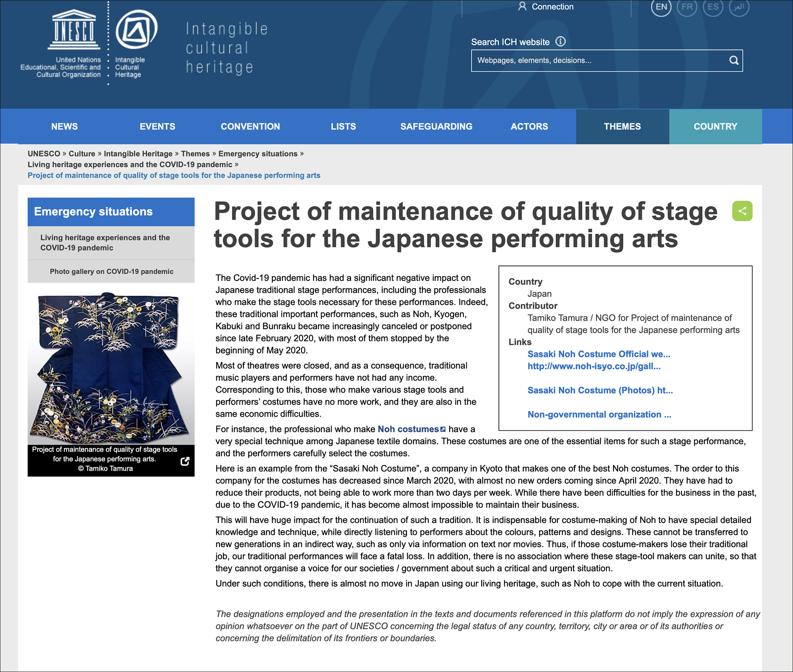This screenshot has height=672, width=793.
Task: Open the COUNTRY menu
Action: coord(715,126)
